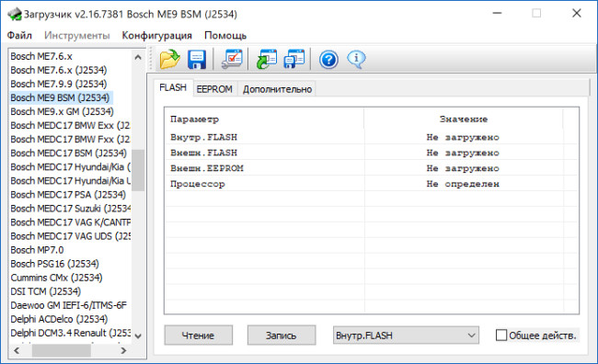Close the Загрузчик window
Screen dimensions: 598x364
577,14
